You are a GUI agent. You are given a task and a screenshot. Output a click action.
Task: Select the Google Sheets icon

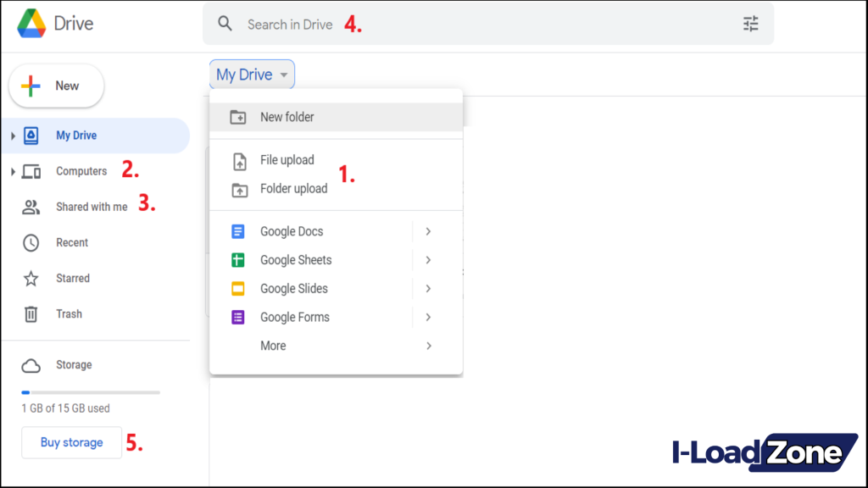pyautogui.click(x=238, y=259)
